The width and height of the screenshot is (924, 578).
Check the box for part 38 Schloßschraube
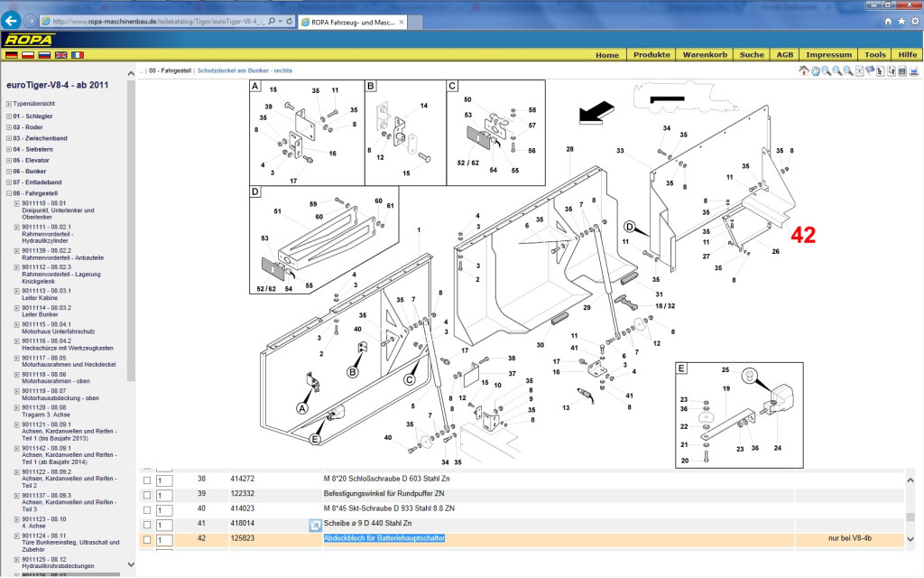click(x=147, y=480)
